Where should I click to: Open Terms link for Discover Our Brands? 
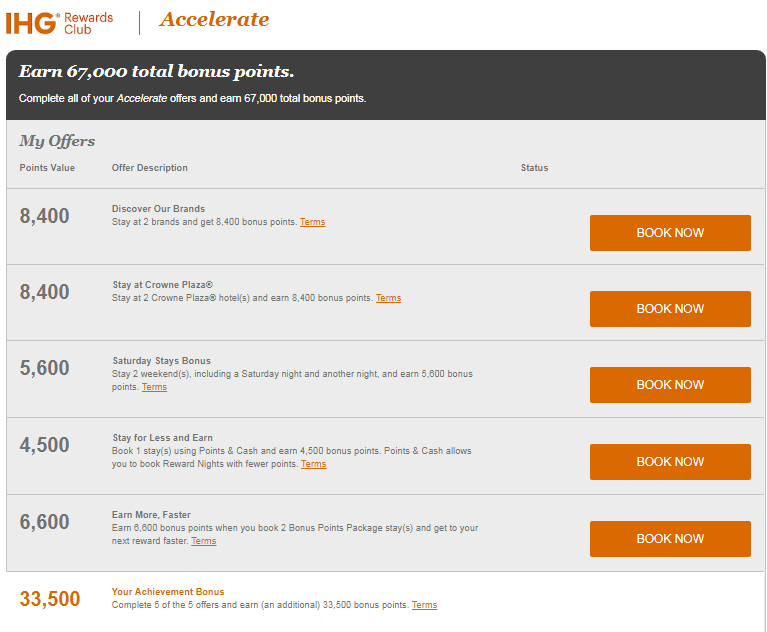312,222
